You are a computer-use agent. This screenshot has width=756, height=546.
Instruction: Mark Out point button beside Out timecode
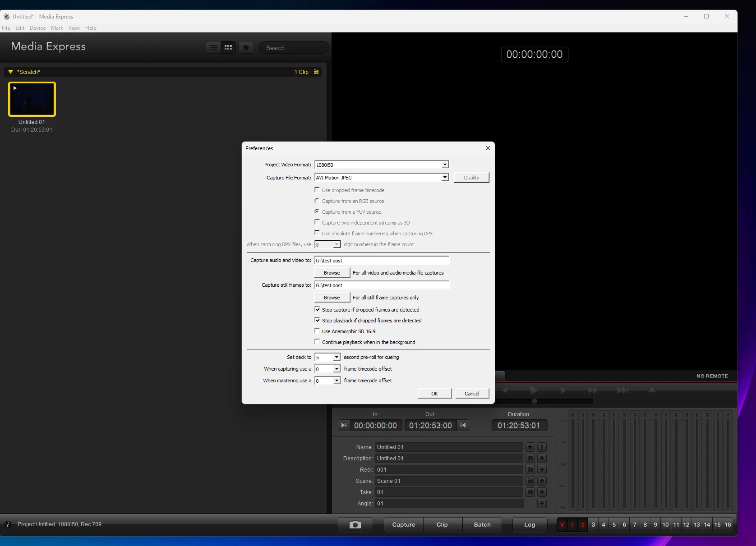pyautogui.click(x=463, y=425)
